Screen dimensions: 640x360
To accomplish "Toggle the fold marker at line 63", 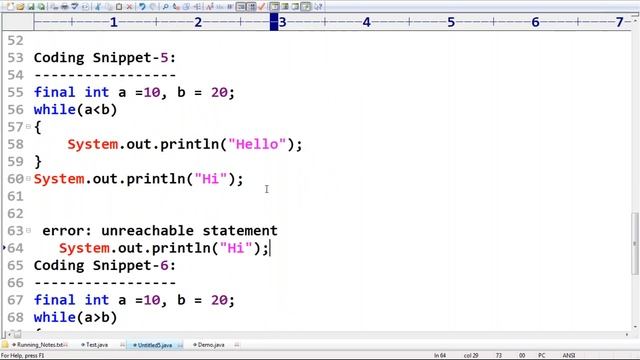I will coord(29,230).
